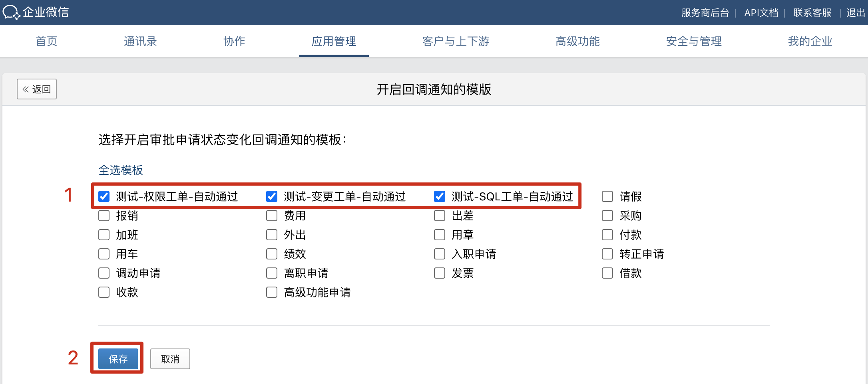The image size is (868, 384).
Task: Open the 通讯录 tab
Action: [x=140, y=41]
